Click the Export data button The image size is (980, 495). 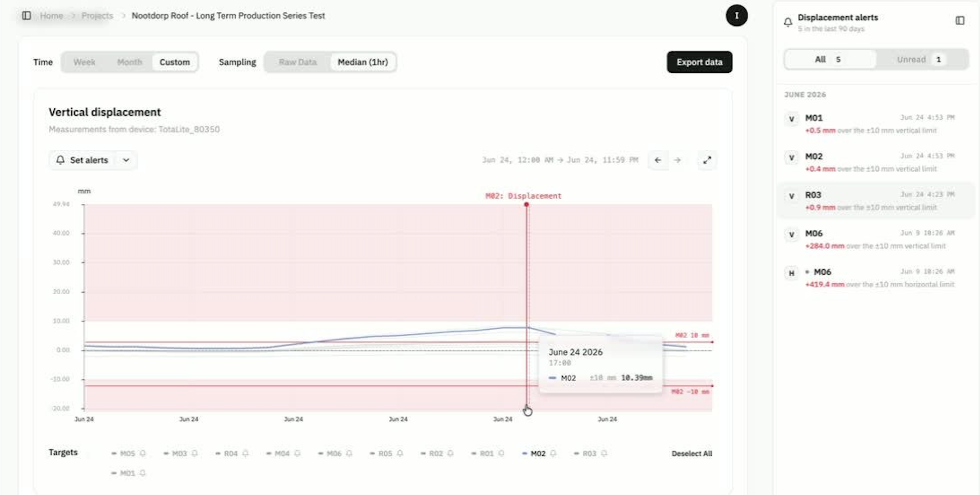(x=699, y=62)
